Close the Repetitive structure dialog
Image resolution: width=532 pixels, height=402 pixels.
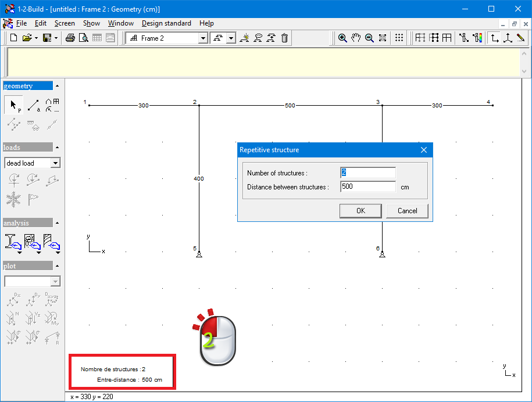424,150
